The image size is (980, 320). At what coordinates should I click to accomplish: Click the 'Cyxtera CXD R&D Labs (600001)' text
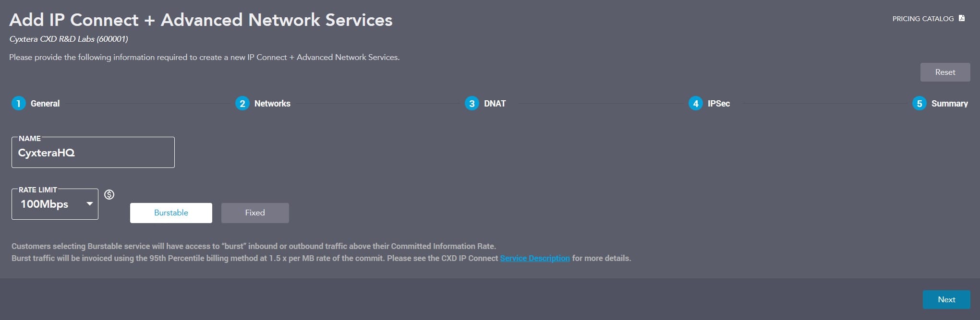[69, 39]
